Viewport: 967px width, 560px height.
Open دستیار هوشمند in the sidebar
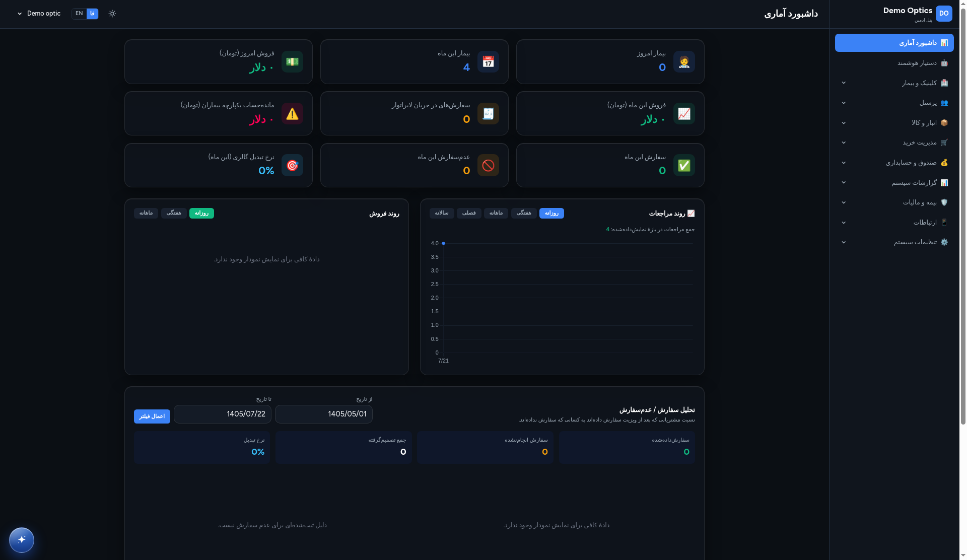click(x=894, y=63)
